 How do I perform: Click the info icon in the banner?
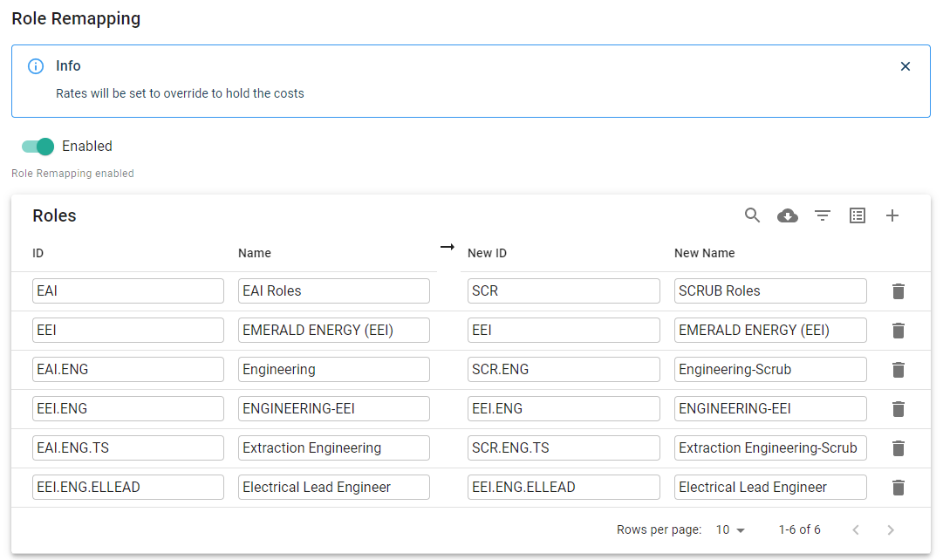pos(36,66)
